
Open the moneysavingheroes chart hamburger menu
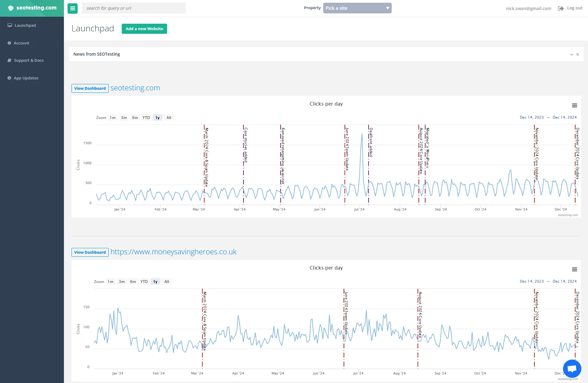pos(574,270)
